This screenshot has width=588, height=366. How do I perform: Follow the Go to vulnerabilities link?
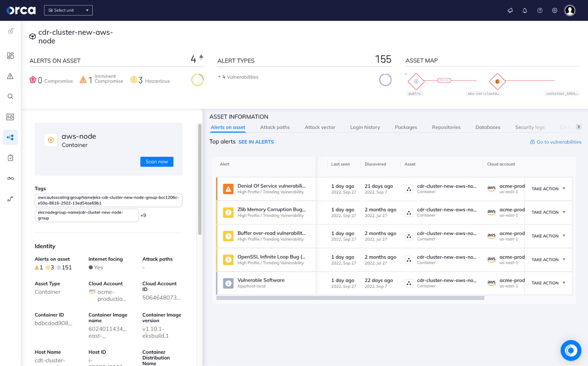558,142
